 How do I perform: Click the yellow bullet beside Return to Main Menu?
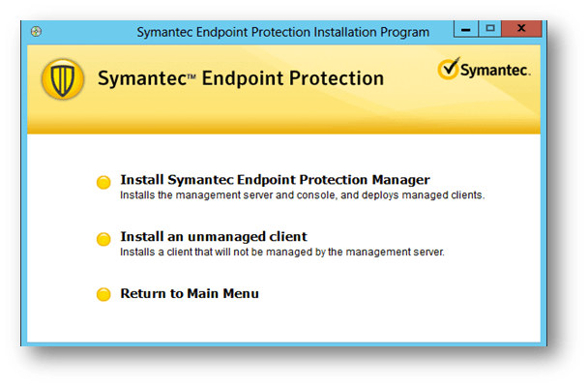tap(103, 294)
